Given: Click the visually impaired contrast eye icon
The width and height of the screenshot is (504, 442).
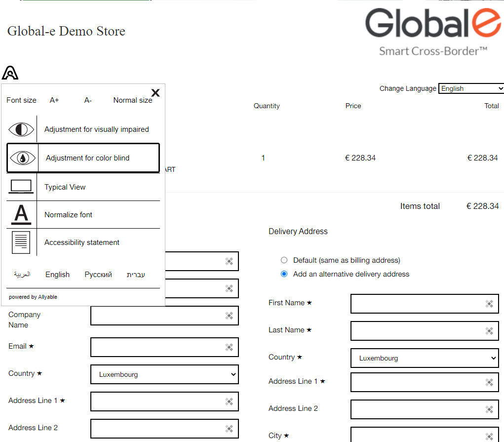Looking at the screenshot, I should [21, 129].
